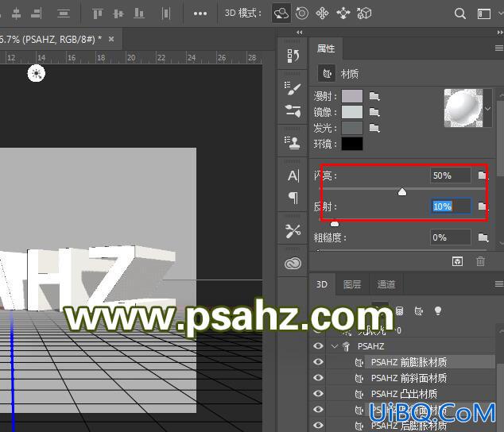
Task: Select the 3D scale tool
Action: pos(364,13)
